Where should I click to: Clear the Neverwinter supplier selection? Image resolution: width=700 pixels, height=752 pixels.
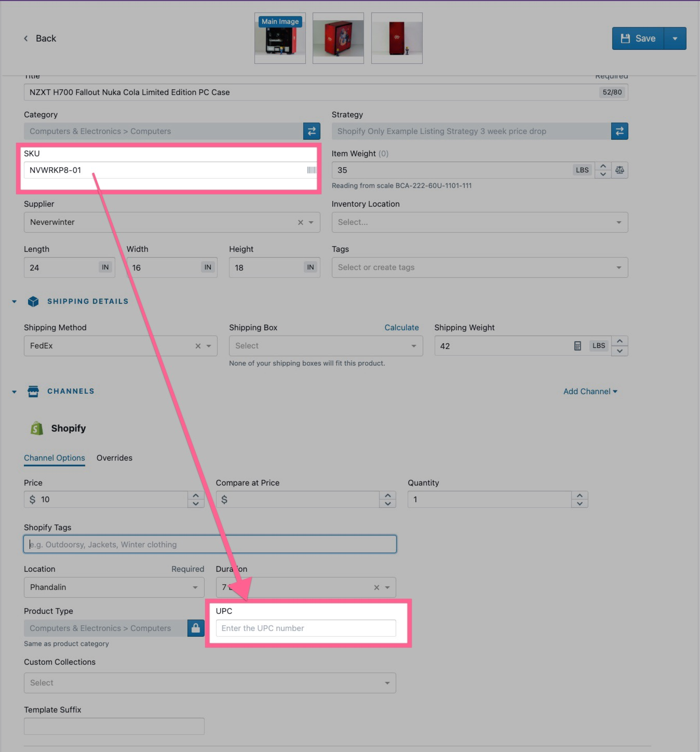point(300,222)
